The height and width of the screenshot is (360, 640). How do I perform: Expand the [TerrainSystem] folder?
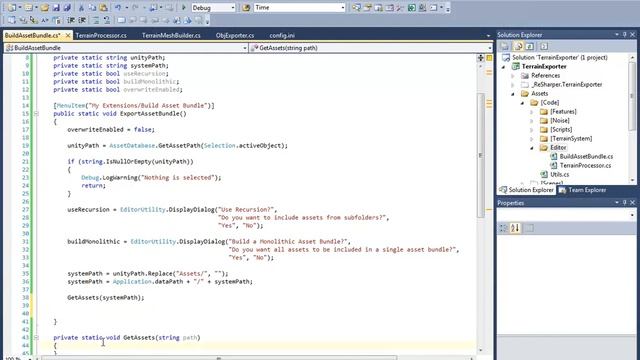click(531, 139)
